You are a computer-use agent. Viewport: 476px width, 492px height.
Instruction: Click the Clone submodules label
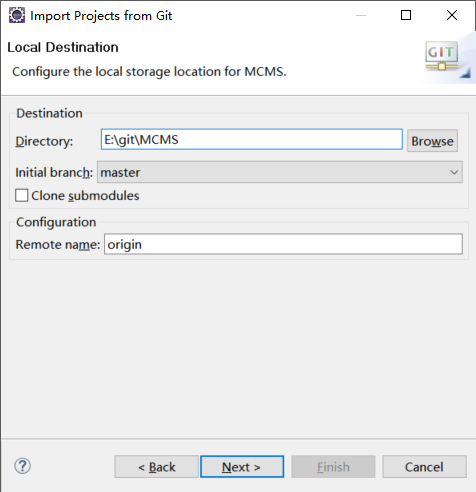[85, 196]
